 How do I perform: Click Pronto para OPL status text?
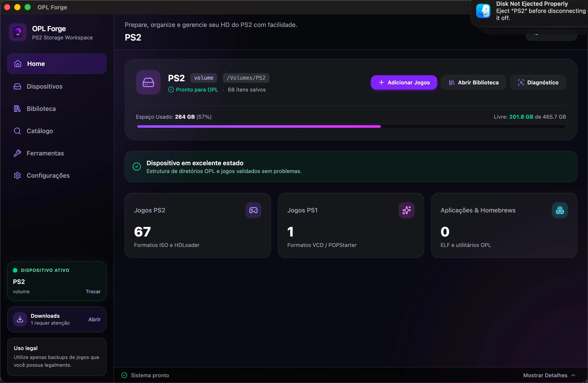point(197,90)
